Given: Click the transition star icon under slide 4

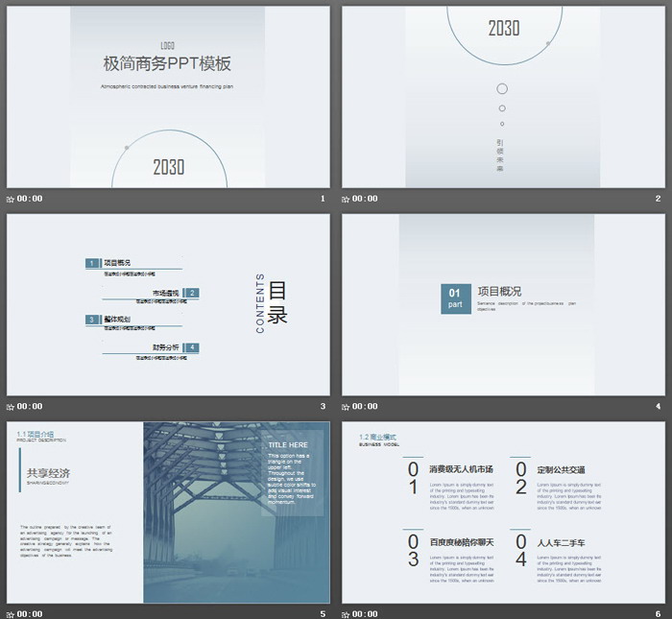Looking at the screenshot, I should 347,406.
